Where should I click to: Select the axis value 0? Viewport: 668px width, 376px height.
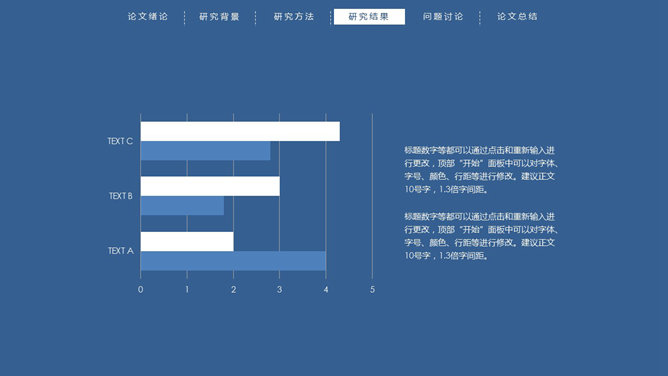point(141,290)
